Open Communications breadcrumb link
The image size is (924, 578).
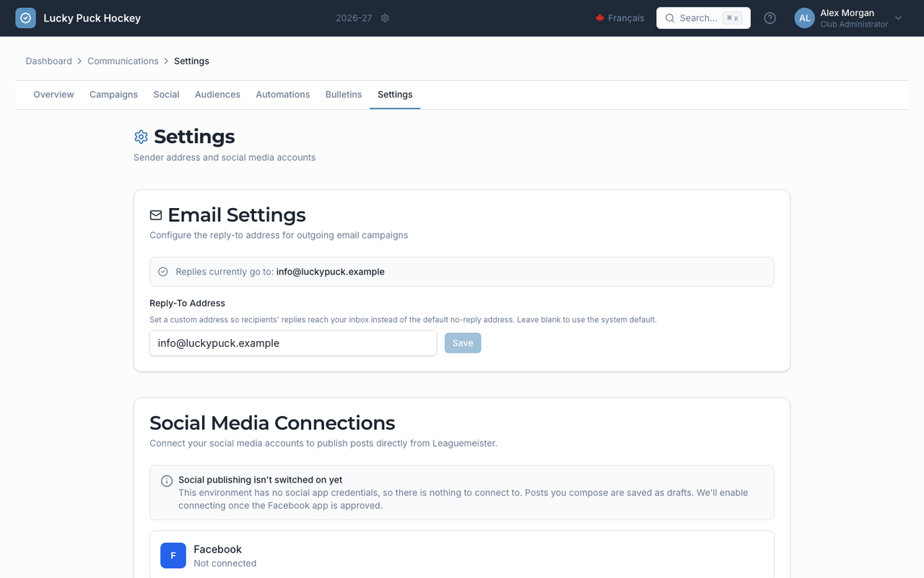123,61
